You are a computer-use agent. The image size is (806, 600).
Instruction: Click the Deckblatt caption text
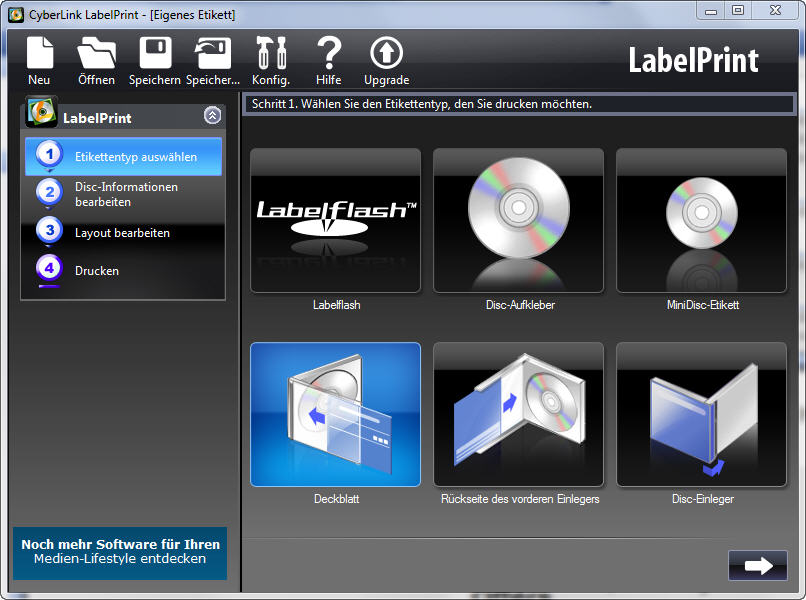coord(337,499)
